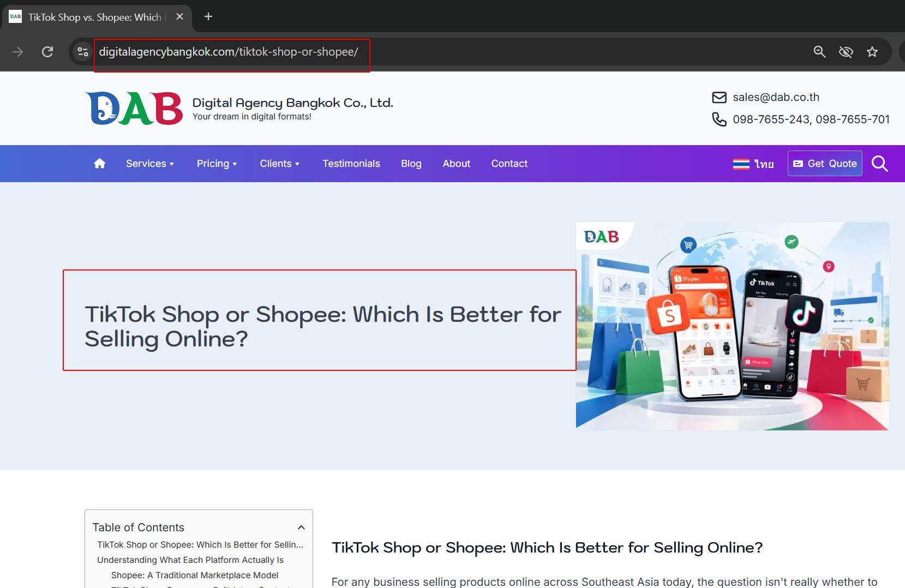This screenshot has height=588, width=905.
Task: Click the 'Table of Contents' heading text
Action: 139,527
